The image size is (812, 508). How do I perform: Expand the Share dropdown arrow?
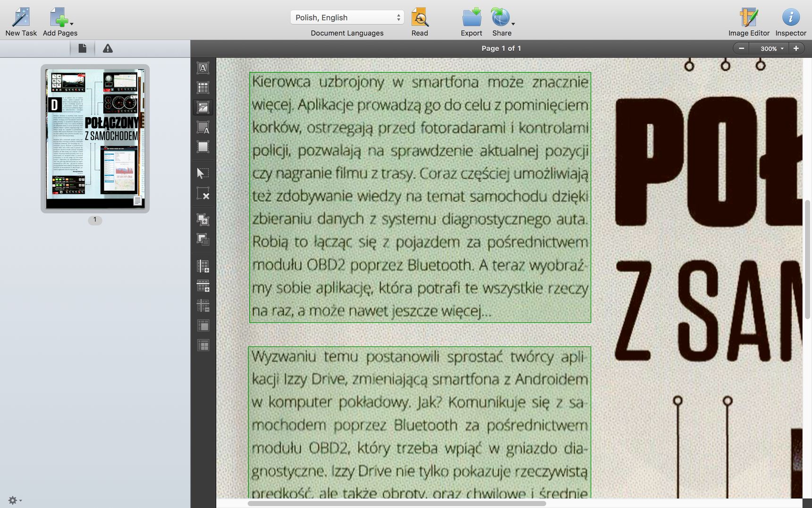click(513, 23)
